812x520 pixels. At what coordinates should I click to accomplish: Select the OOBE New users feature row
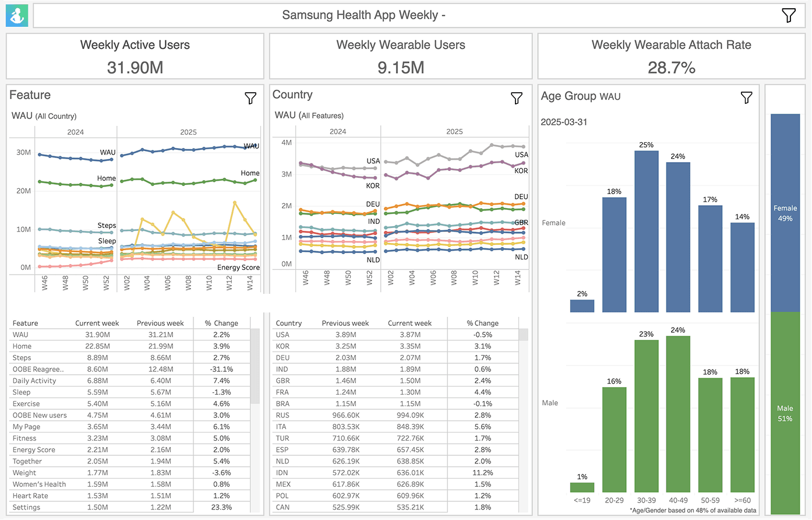(x=130, y=415)
